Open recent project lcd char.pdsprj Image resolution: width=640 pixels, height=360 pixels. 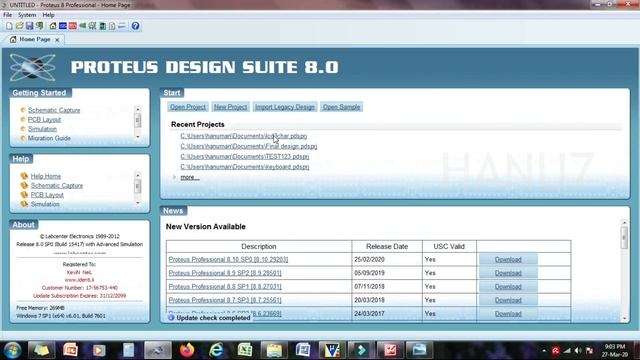(x=244, y=136)
